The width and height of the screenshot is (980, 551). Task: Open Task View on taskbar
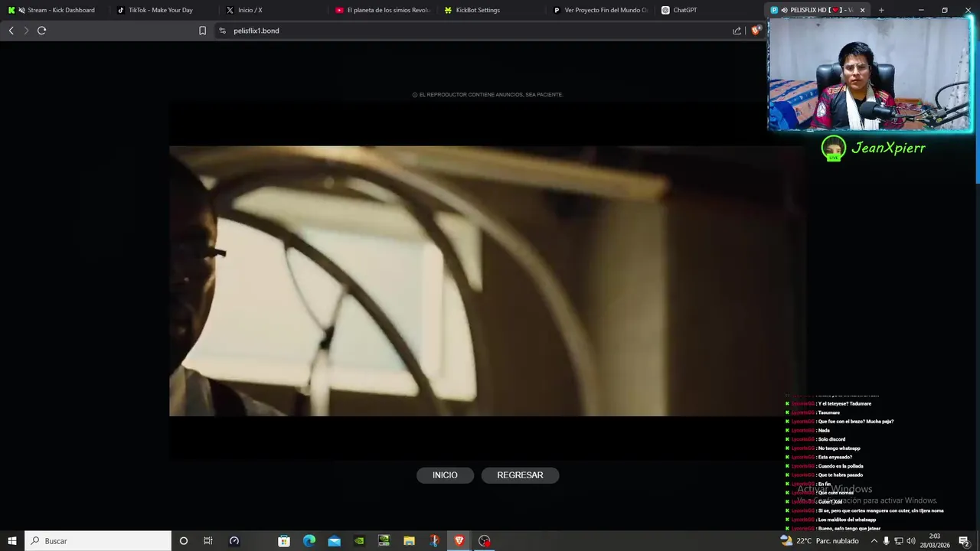pyautogui.click(x=207, y=541)
